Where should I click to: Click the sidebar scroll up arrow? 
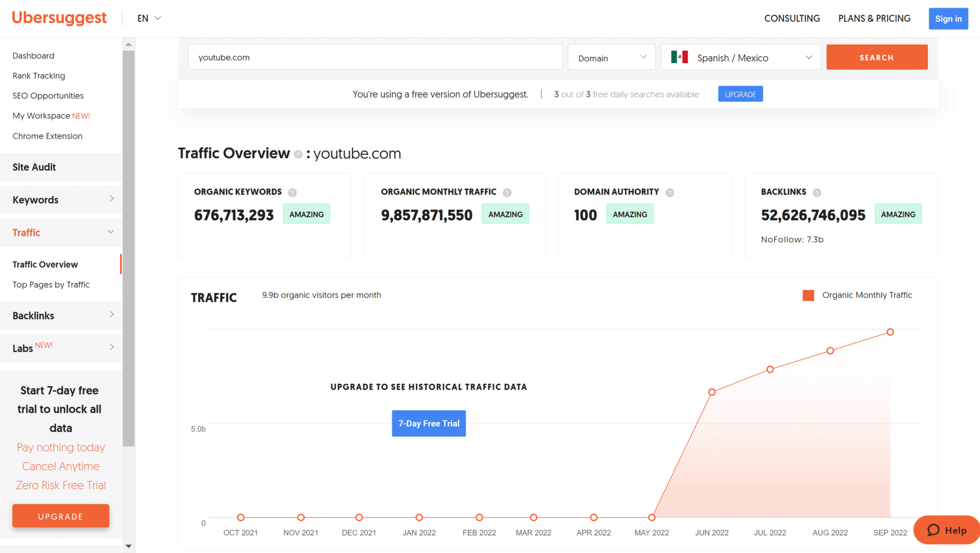tap(128, 44)
